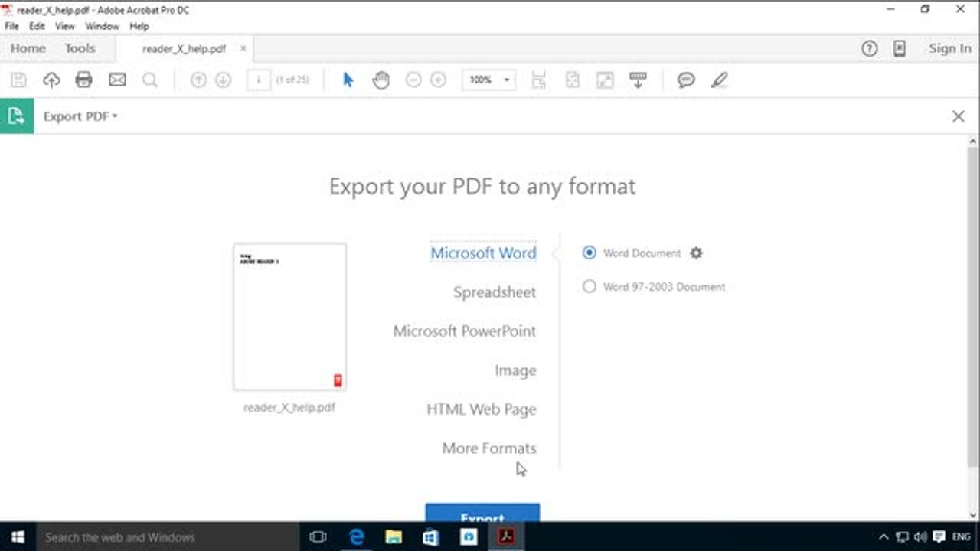Viewport: 980px width, 551px height.
Task: Open Word Document settings gear
Action: (x=696, y=253)
